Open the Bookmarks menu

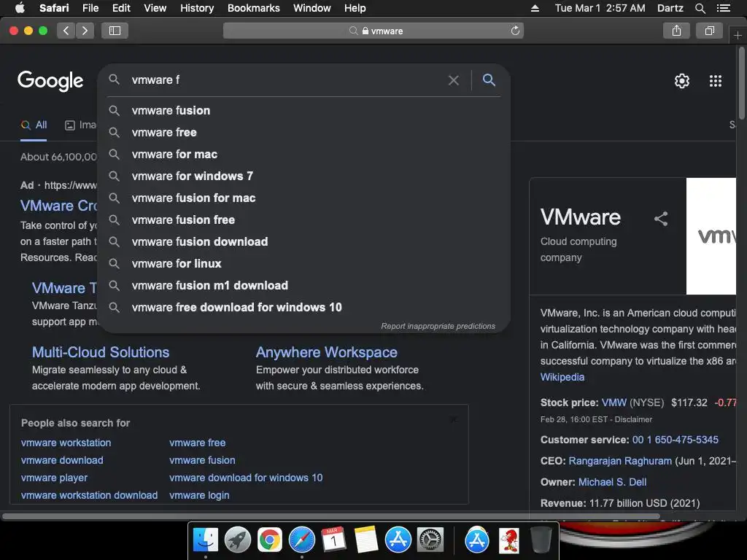253,8
